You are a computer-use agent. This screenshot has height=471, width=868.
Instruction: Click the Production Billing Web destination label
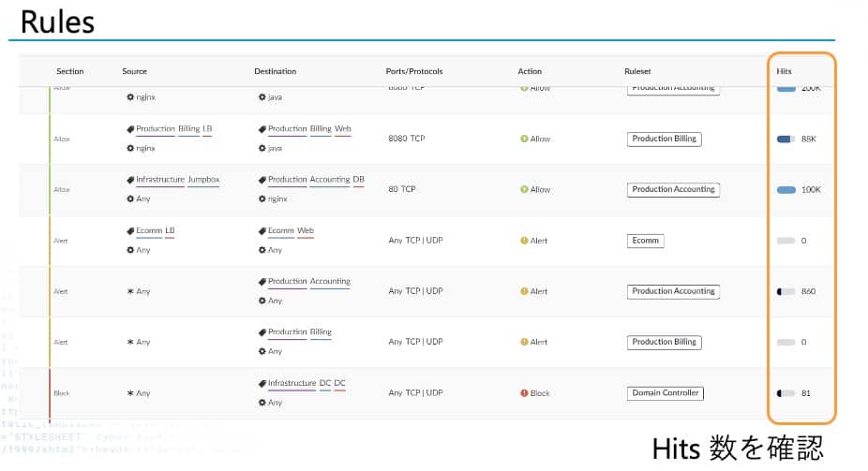pos(309,129)
